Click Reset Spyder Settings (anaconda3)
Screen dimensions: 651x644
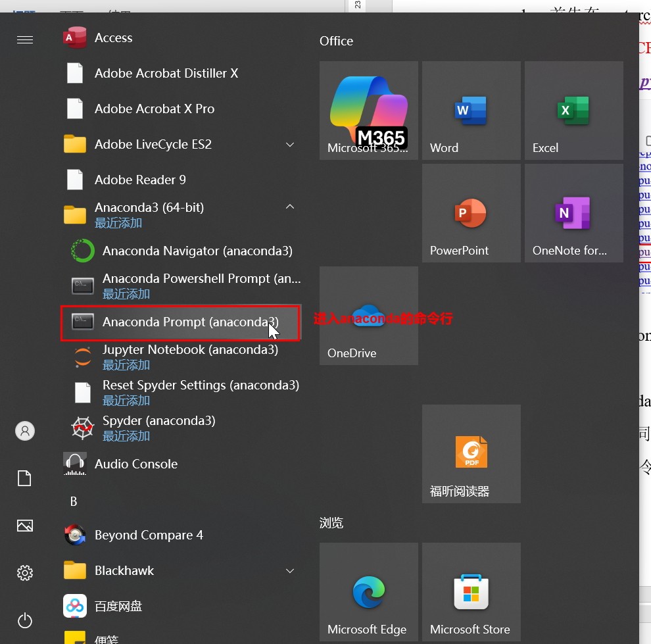click(181, 392)
